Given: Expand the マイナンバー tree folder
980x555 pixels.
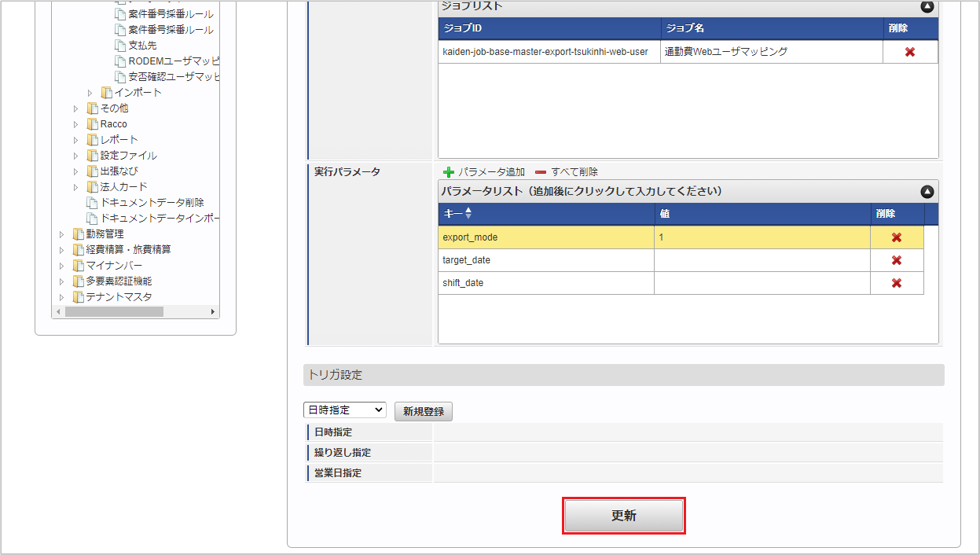Looking at the screenshot, I should click(x=62, y=266).
